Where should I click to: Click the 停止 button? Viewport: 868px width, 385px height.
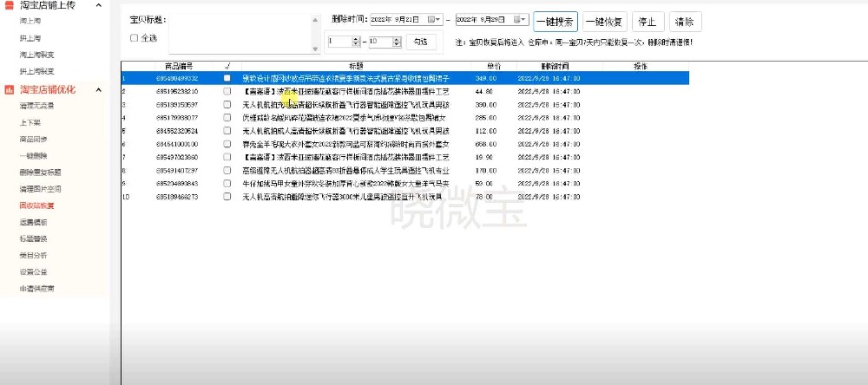coord(648,23)
